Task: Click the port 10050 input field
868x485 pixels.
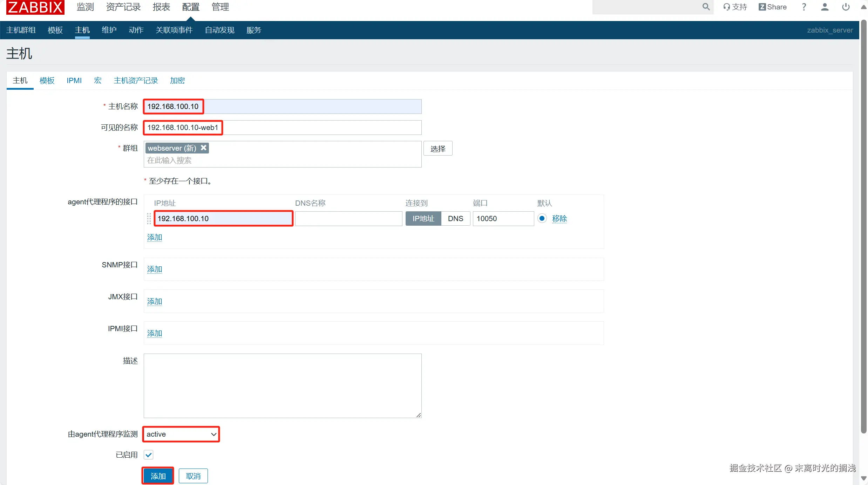Action: pos(503,219)
